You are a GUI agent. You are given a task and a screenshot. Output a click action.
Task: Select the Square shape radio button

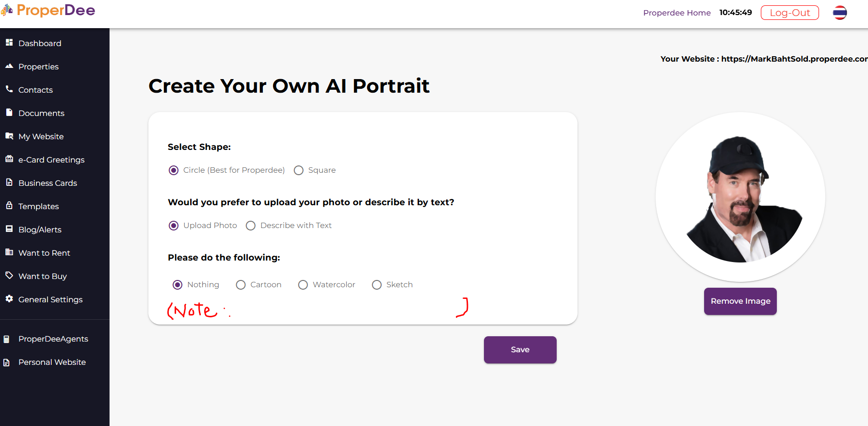pos(299,170)
